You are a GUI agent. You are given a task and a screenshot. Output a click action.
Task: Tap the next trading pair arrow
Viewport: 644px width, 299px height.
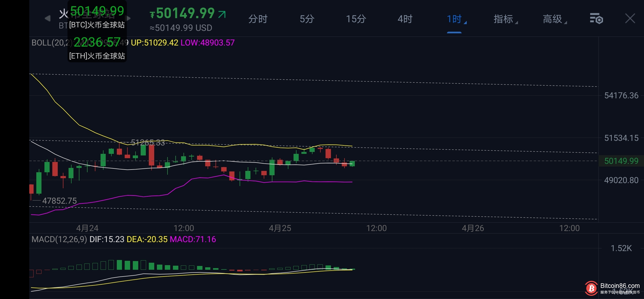129,18
